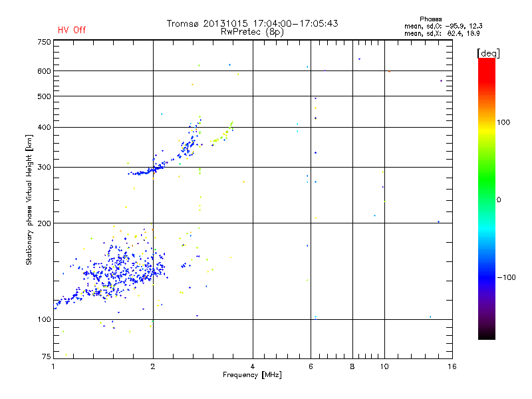Click the '[deg]' colorbar unit label
Image resolution: width=532 pixels, height=399 pixels.
[488, 53]
